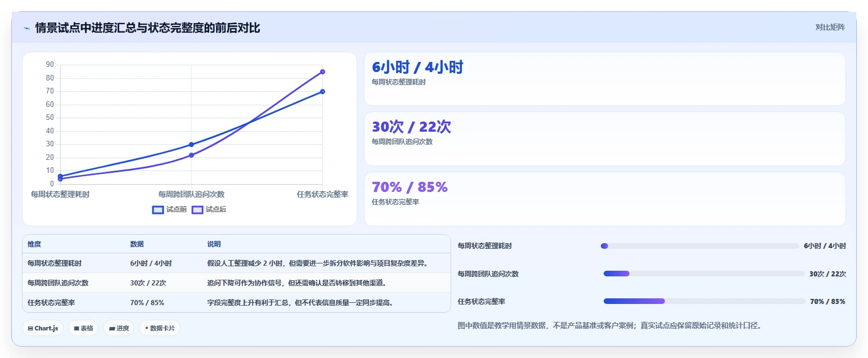This screenshot has width=868, height=358.
Task: Click the Chart.js chip icon
Action: tap(30, 328)
